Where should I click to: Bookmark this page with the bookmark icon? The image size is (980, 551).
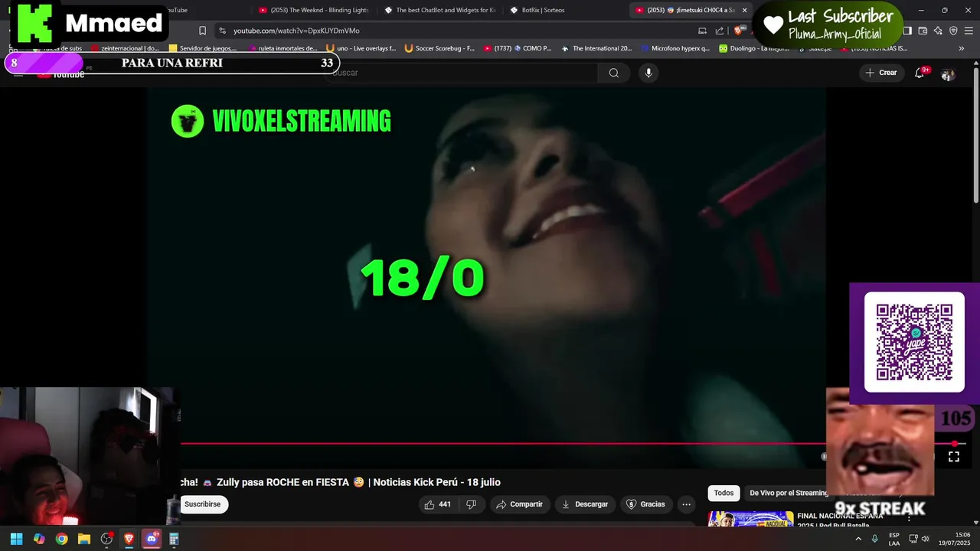click(202, 31)
